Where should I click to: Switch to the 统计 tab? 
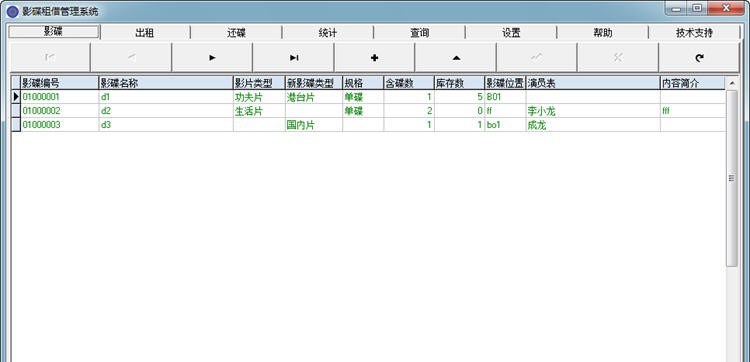pos(328,33)
